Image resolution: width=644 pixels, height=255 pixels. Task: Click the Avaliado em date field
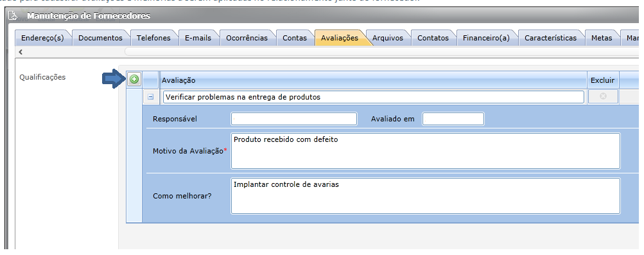(453, 119)
